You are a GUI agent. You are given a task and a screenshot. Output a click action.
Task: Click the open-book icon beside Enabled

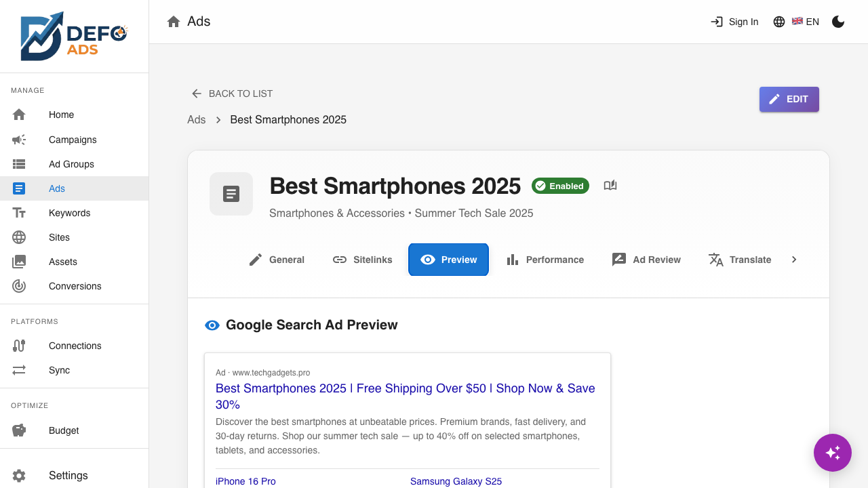(610, 186)
